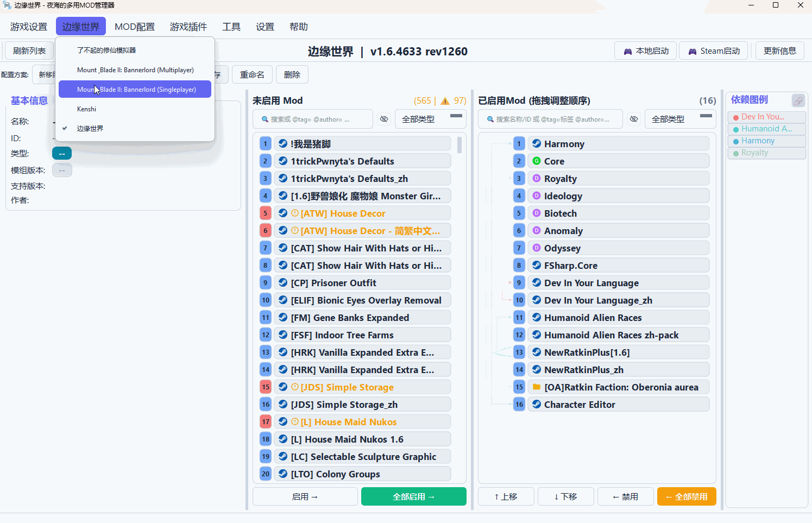Screen dimensions: 812x523
Task: Open the 全部类型 filter for enabled mods
Action: [x=669, y=119]
